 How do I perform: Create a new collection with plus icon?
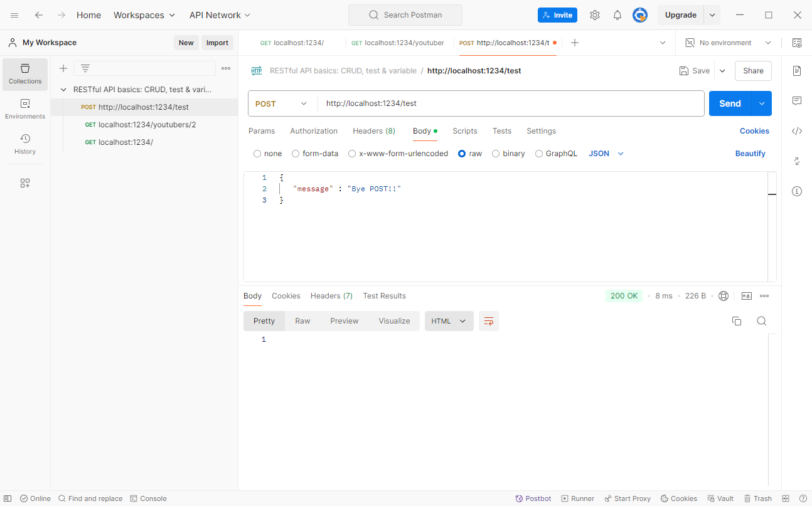pyautogui.click(x=63, y=68)
